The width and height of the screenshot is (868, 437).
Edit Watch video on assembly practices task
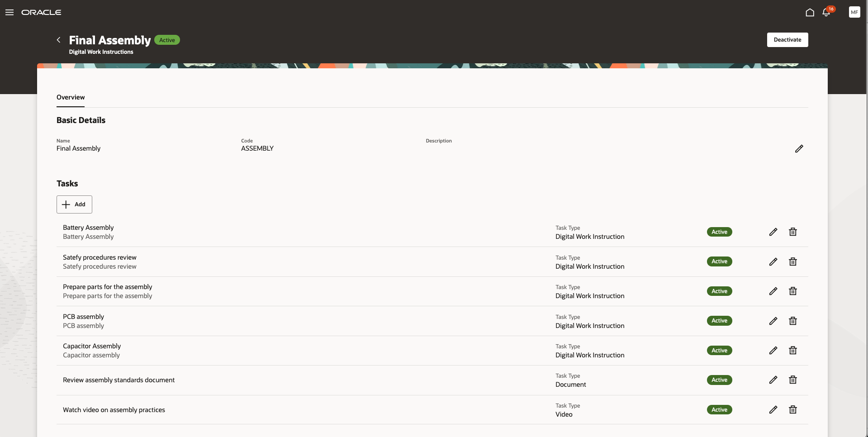773,409
